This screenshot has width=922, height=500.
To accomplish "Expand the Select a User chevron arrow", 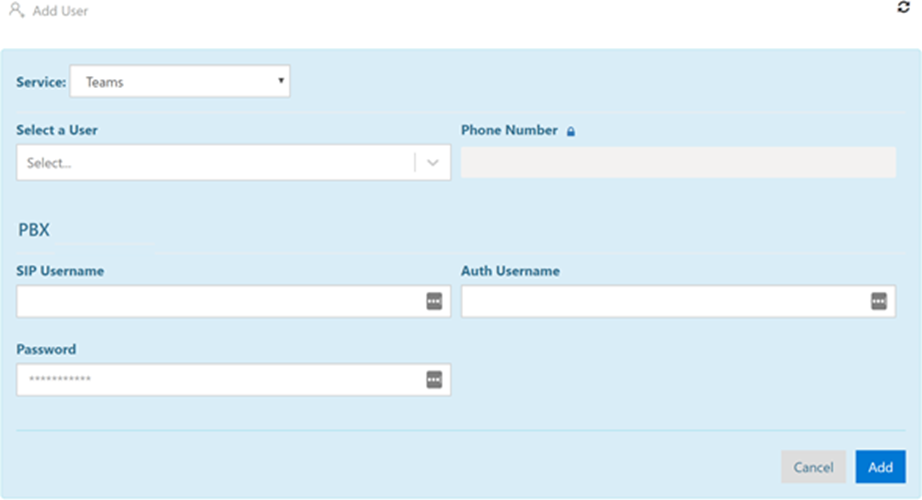I will click(x=433, y=163).
